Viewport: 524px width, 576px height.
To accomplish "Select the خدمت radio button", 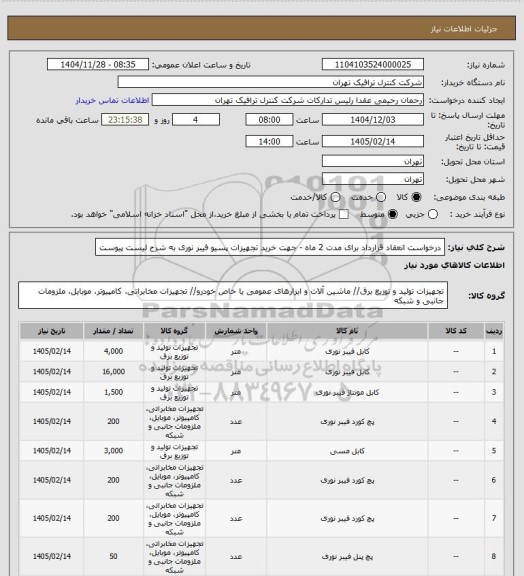I will point(381,197).
